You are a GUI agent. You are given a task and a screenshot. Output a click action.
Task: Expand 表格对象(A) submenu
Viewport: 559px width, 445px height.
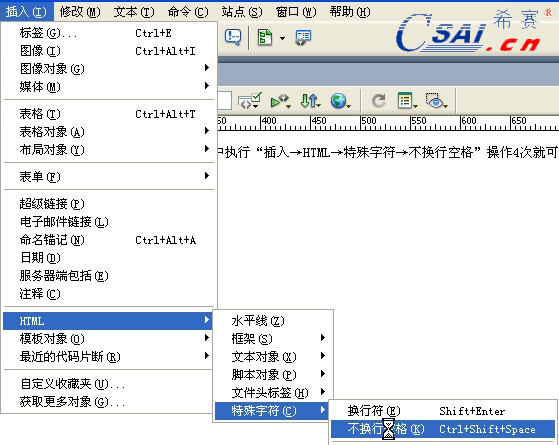[109, 132]
